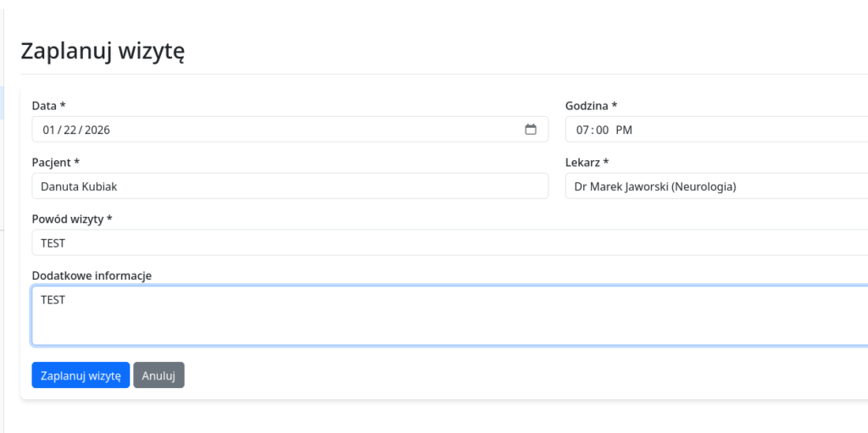The image size is (868, 433).
Task: Click the "Data *" field label
Action: pos(48,106)
